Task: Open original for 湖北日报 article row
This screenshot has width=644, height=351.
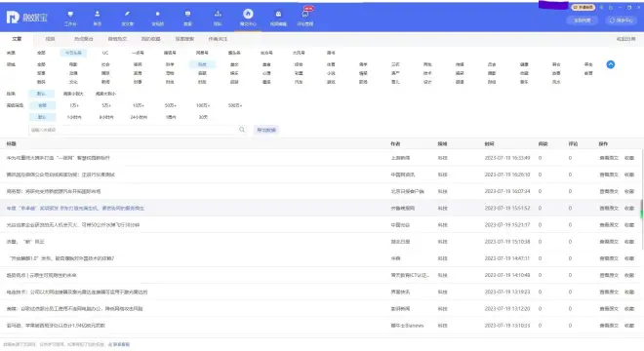Action: click(x=609, y=242)
